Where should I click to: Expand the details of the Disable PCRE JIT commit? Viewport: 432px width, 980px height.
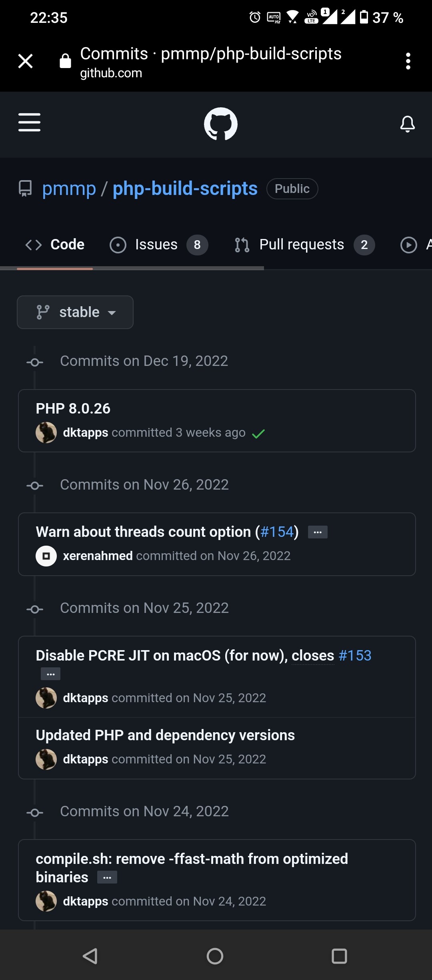click(50, 674)
